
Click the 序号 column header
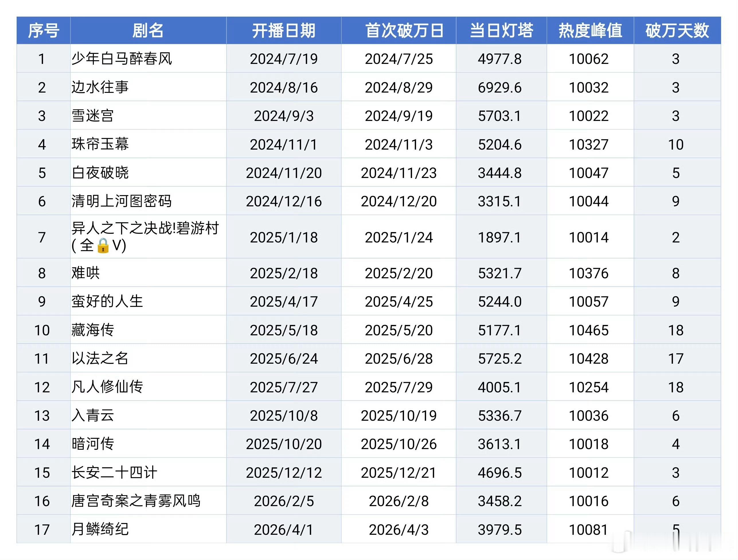(43, 30)
